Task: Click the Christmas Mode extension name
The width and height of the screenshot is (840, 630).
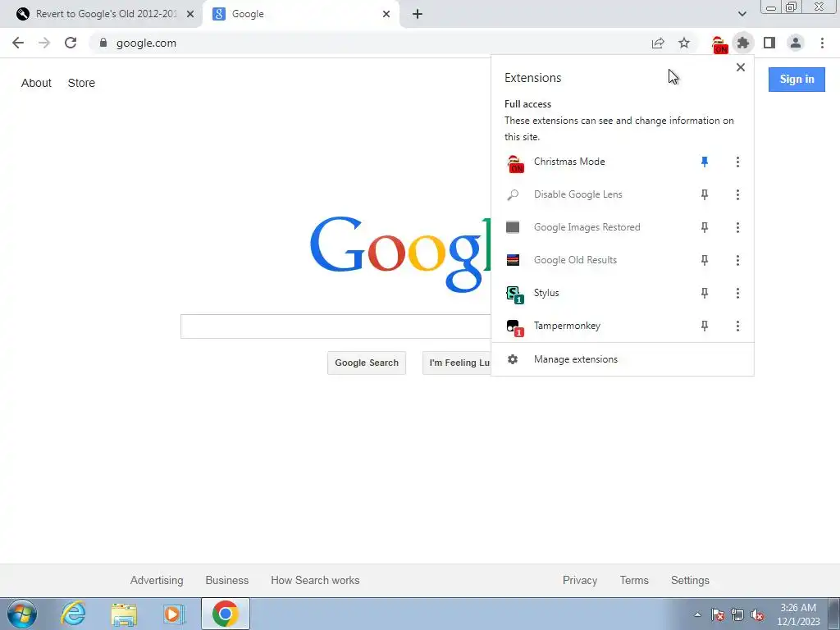Action: pyautogui.click(x=569, y=162)
